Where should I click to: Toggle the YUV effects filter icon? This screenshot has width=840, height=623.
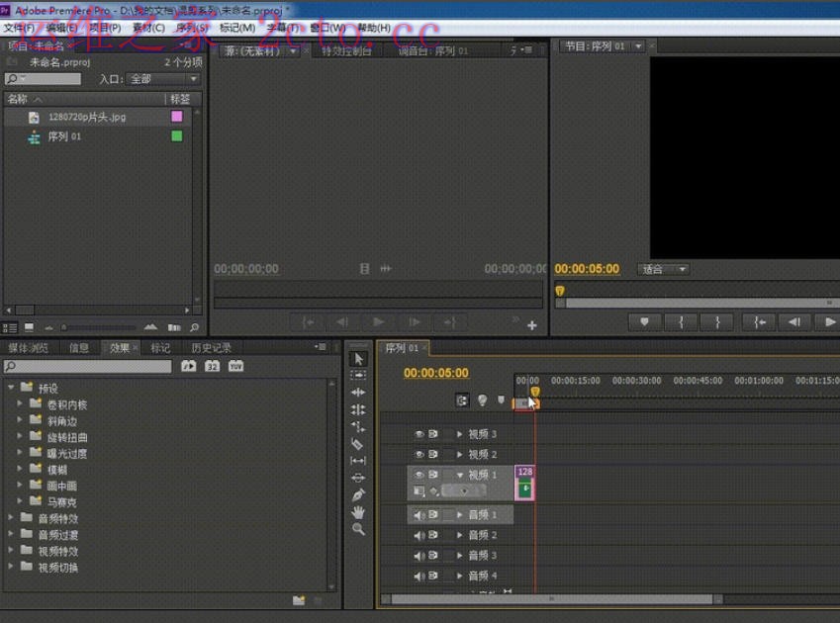235,366
